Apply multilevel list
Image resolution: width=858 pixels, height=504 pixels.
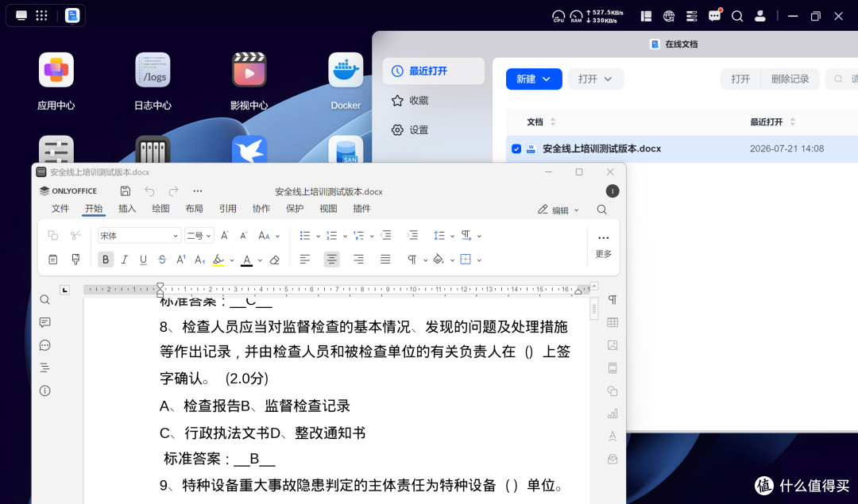click(x=358, y=236)
